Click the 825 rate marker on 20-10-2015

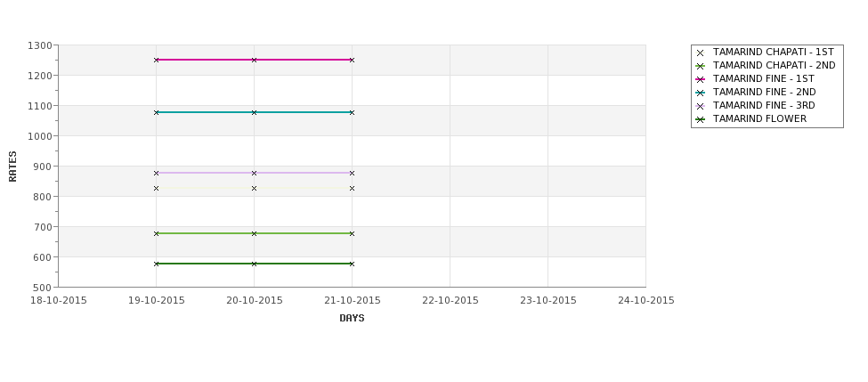pos(254,188)
